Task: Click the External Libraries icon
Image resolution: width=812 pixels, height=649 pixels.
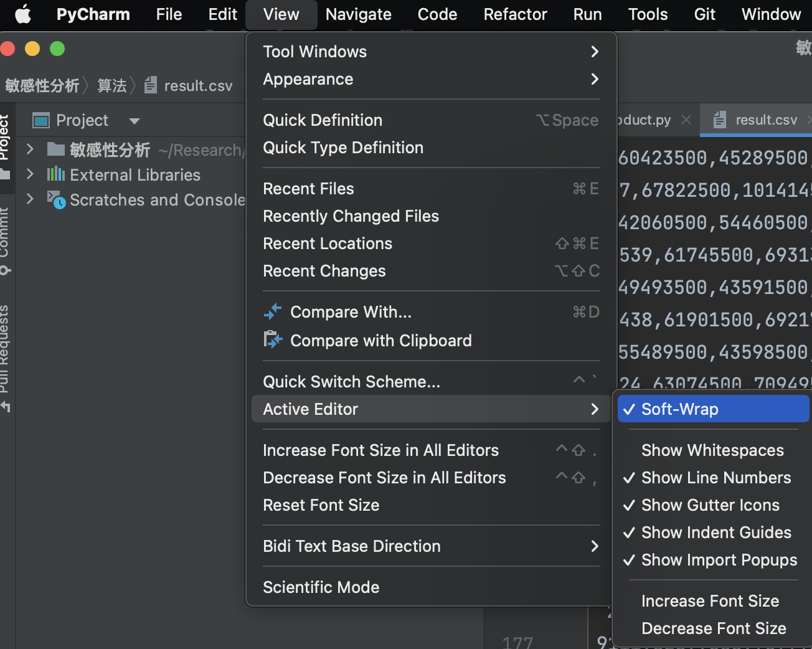Action: pyautogui.click(x=57, y=175)
